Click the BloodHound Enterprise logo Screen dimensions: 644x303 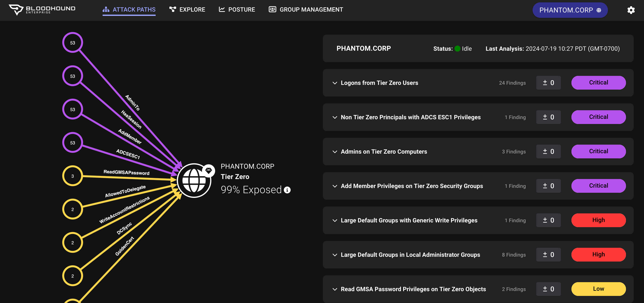coord(42,10)
